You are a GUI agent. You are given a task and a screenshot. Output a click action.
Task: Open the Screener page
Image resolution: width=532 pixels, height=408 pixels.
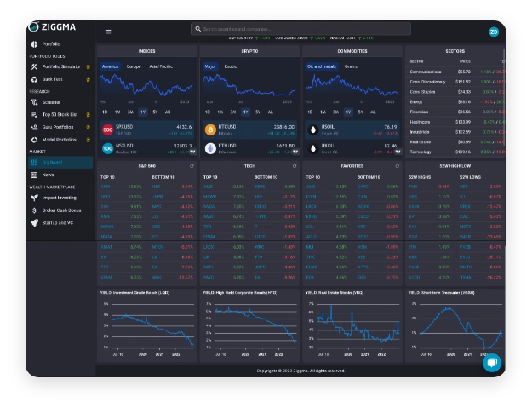(51, 102)
